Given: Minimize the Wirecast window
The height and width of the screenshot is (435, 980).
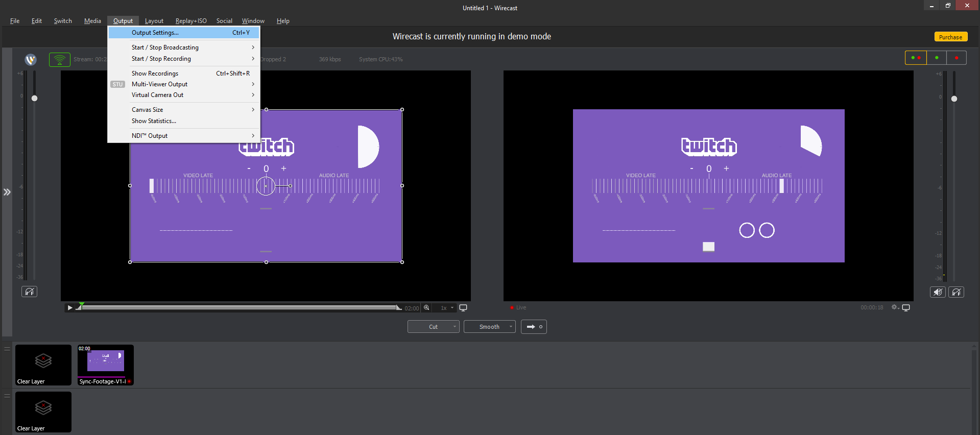Looking at the screenshot, I should pos(931,6).
